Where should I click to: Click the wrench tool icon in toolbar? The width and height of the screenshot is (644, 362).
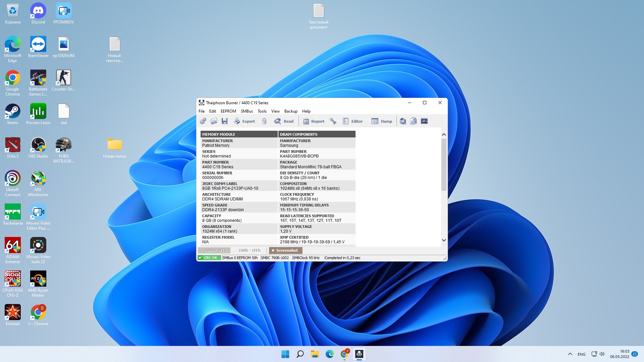(333, 121)
